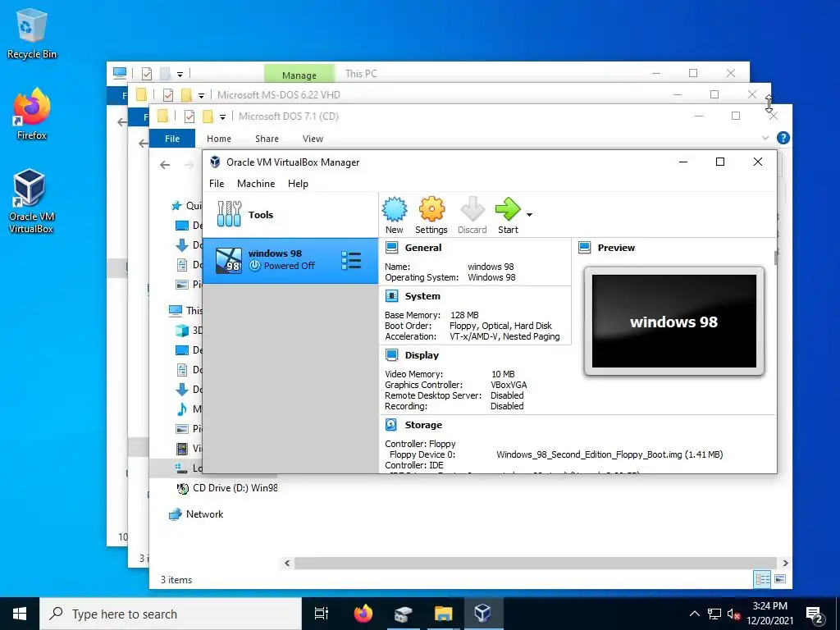Click Properties checkmark icon in This PC window
Viewport: 840px width, 630px height.
(x=146, y=73)
